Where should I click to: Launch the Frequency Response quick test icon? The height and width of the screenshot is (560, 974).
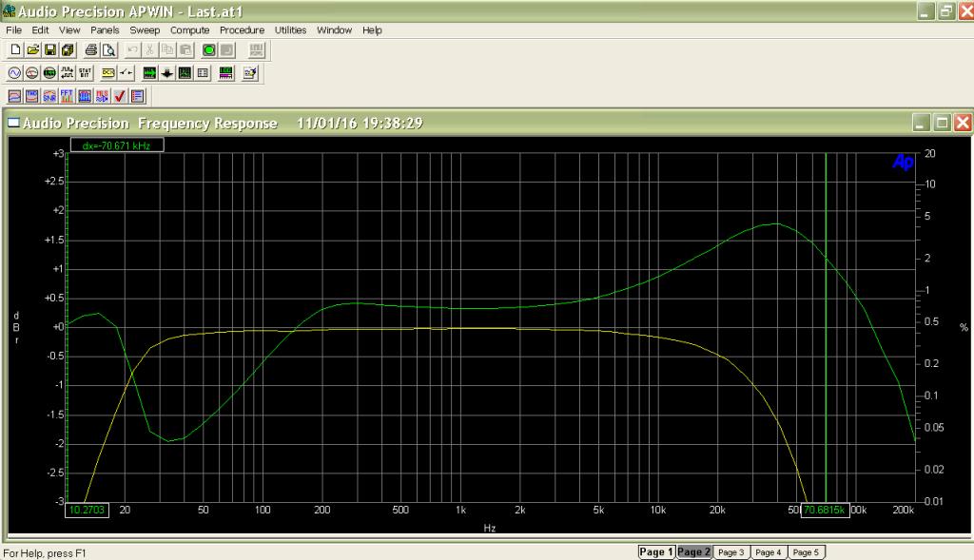tap(14, 96)
